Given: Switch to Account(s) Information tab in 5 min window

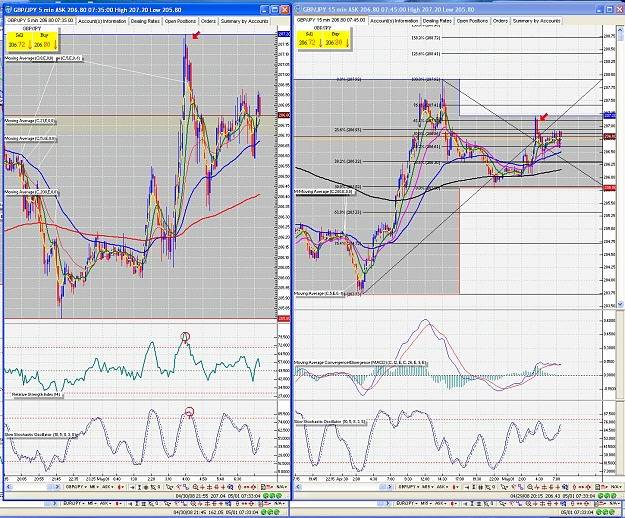Looking at the screenshot, I should point(102,21).
